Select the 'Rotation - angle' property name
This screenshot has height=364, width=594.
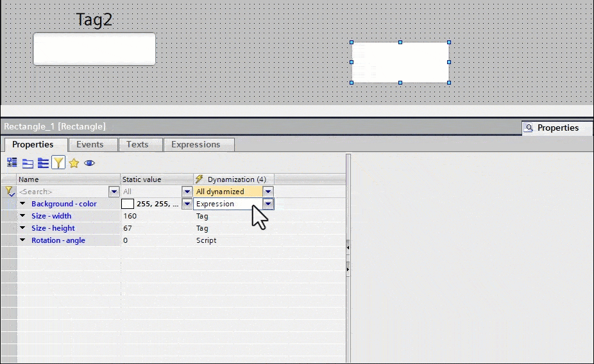58,240
